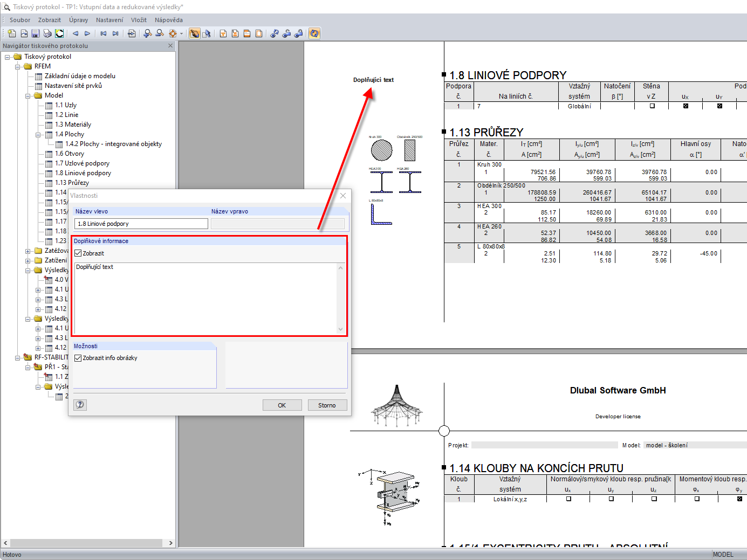This screenshot has height=560, width=747.
Task: Click the color-wheel C icon in toolbar
Action: (59, 33)
